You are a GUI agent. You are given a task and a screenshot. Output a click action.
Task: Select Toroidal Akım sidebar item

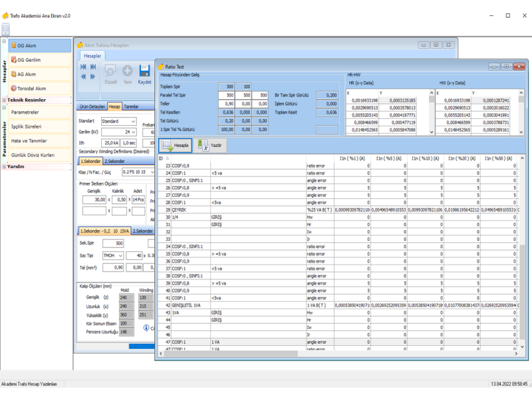(39, 88)
